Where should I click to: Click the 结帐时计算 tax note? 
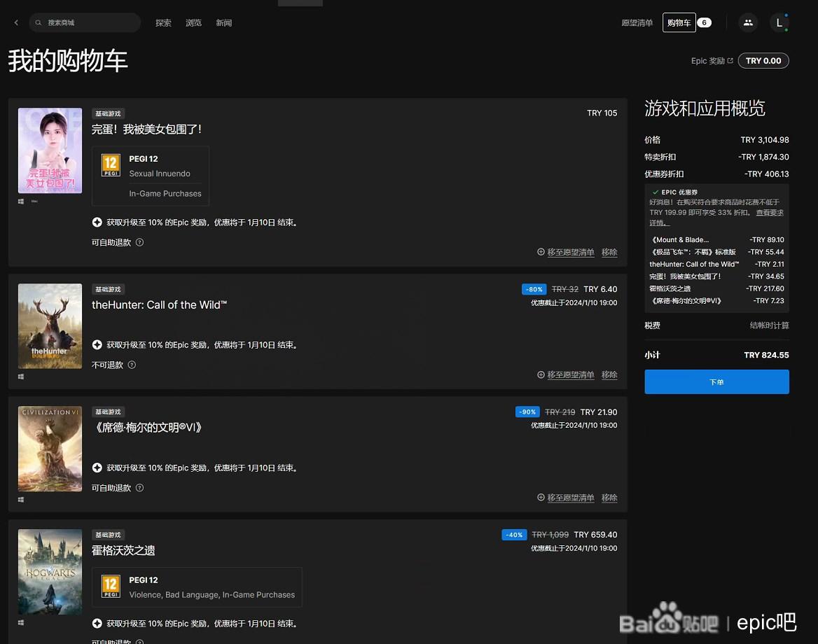pyautogui.click(x=770, y=325)
